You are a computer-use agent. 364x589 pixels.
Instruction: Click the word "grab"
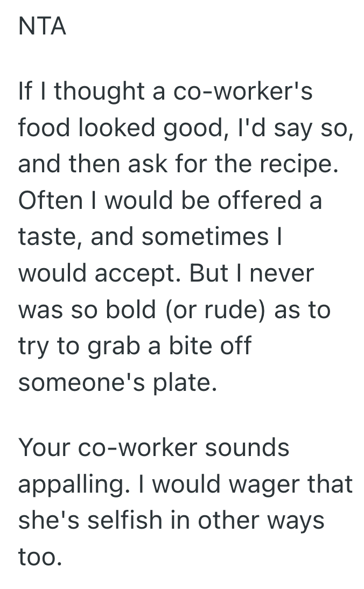(x=116, y=347)
